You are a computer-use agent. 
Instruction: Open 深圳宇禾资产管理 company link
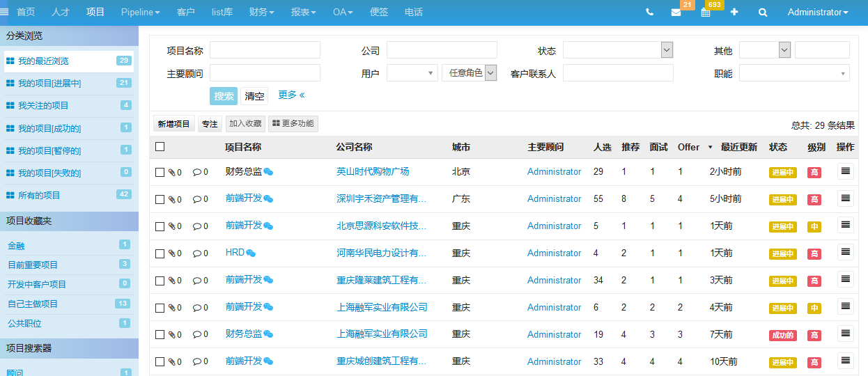click(381, 199)
